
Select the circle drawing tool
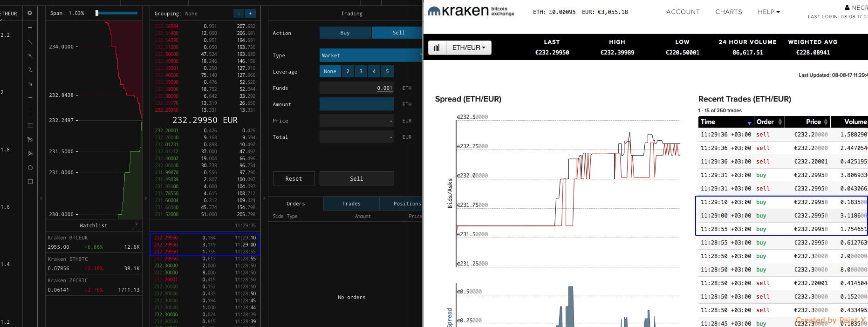[x=30, y=168]
